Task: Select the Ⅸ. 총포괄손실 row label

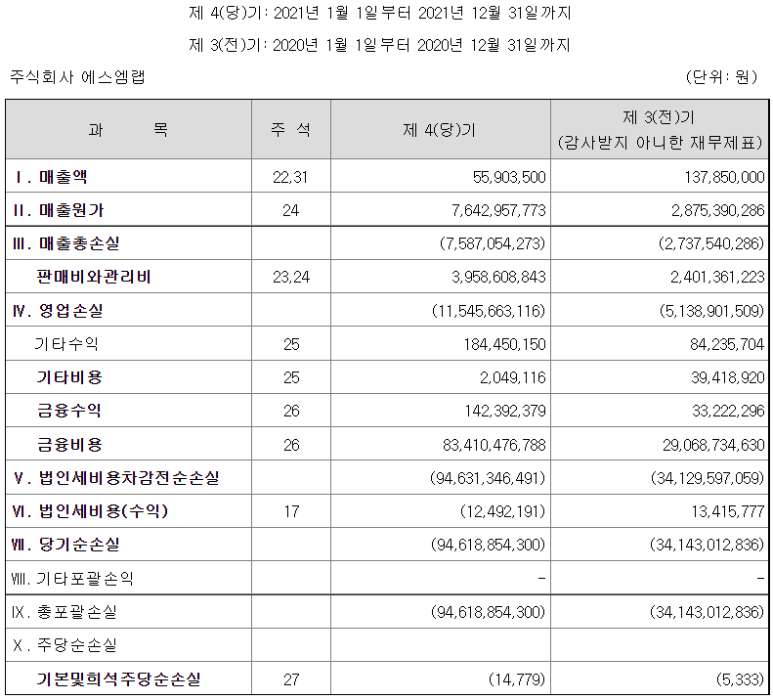Action: pos(64,612)
